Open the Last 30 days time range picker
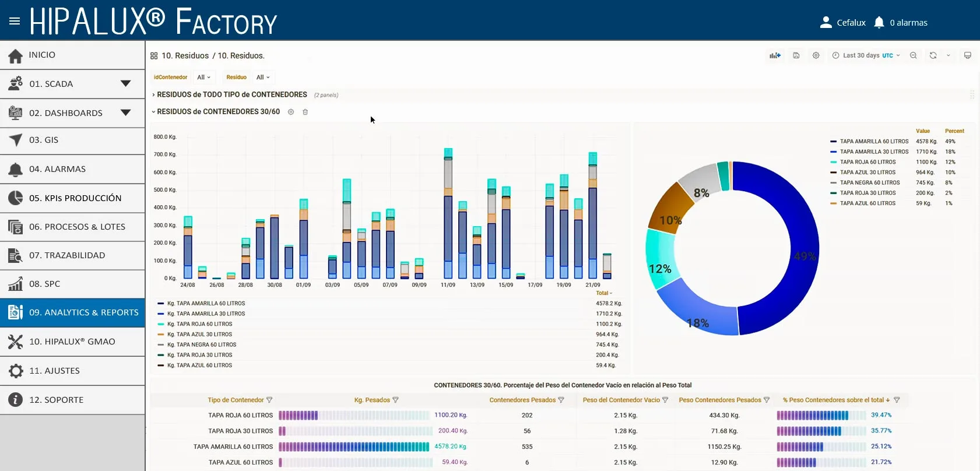Screen dimensions: 980x471 point(866,55)
